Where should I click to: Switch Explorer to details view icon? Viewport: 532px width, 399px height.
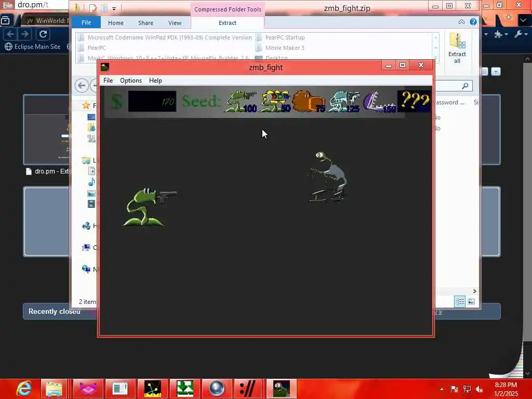460,301
